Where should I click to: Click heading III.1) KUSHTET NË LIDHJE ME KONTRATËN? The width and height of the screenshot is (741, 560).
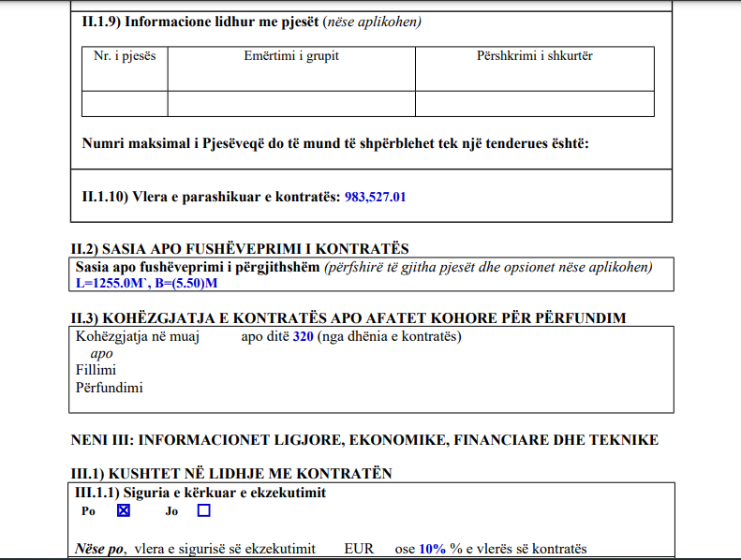coord(231,474)
